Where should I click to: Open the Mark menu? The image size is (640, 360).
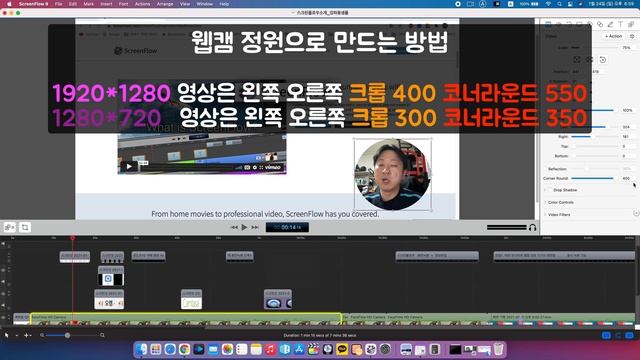point(88,4)
